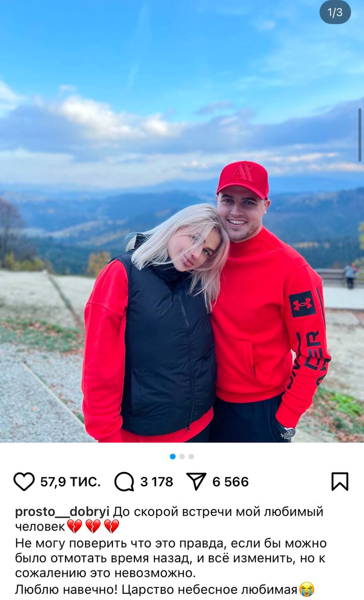The image size is (364, 600).
Task: Tap the heart like icon
Action: 24,481
